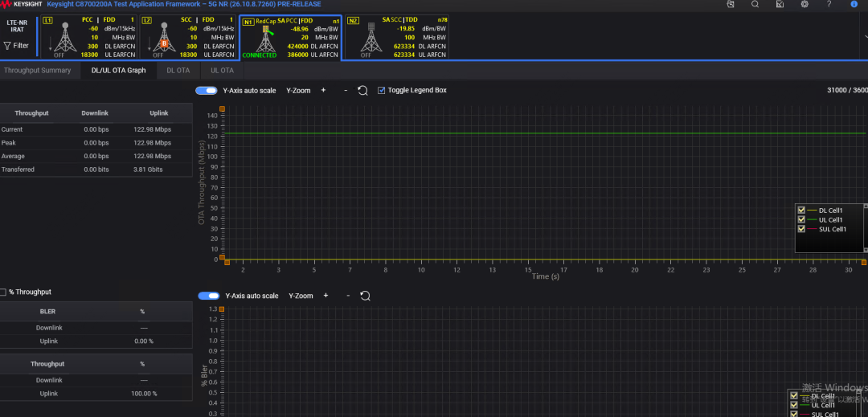Click N2 power value -19.85
Viewport: 868px width, 417px height.
click(406, 29)
